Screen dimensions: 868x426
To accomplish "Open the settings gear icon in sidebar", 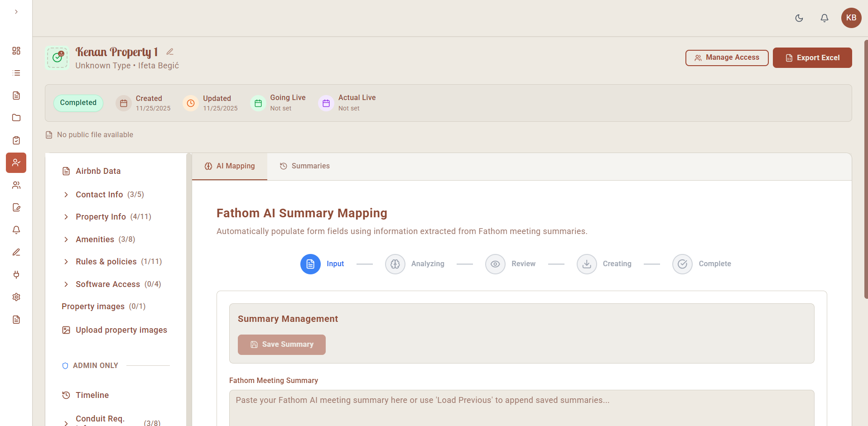I will pos(16,297).
